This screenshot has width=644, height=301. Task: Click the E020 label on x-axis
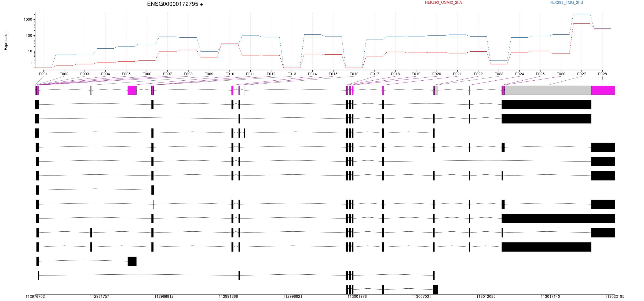tap(437, 74)
